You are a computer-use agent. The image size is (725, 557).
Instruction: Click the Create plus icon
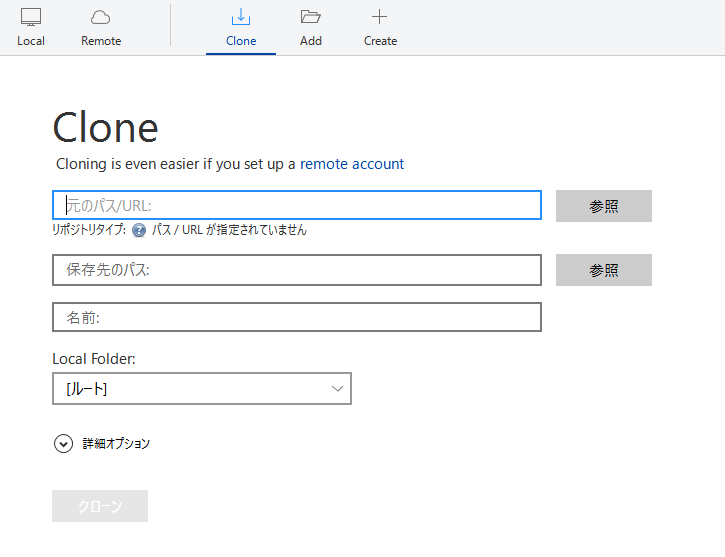(x=380, y=17)
